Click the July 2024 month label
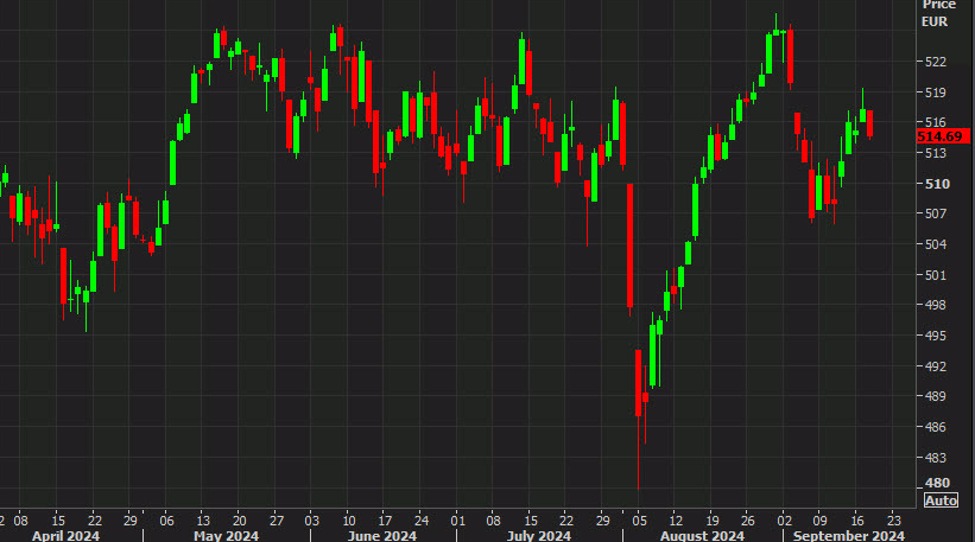 (x=538, y=536)
